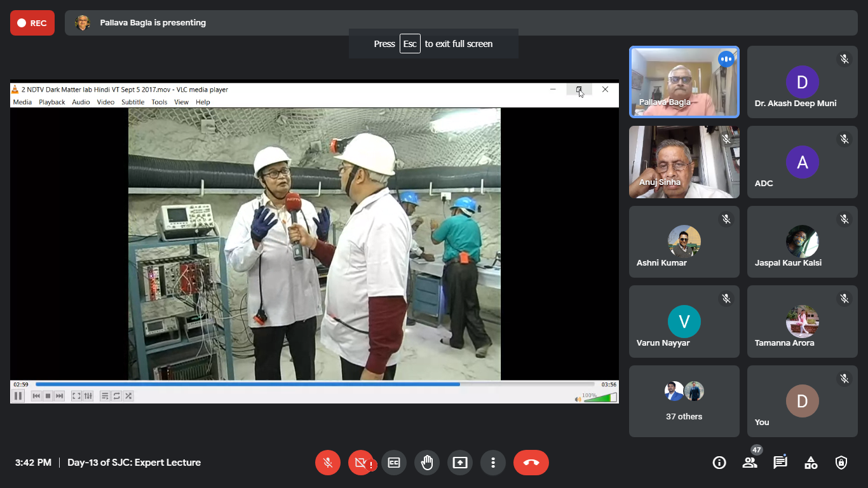The image size is (868, 488).
Task: Open Meet more options menu
Action: [493, 463]
